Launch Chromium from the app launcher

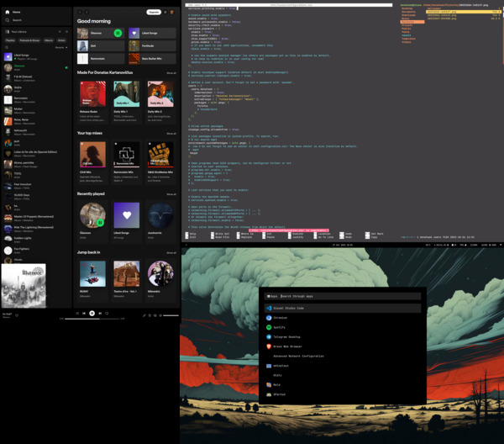[343, 318]
